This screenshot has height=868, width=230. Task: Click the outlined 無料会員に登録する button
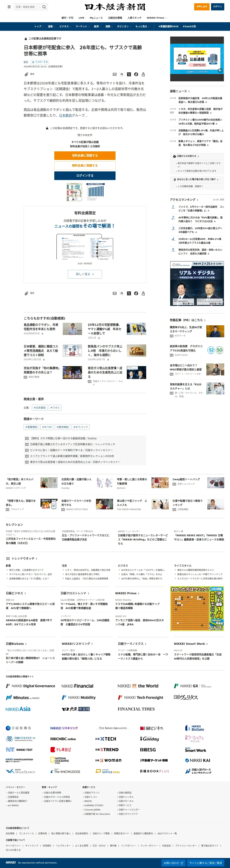click(x=85, y=166)
